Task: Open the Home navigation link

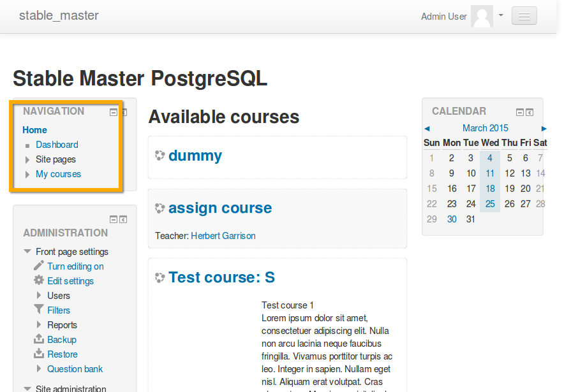Action: pos(34,129)
